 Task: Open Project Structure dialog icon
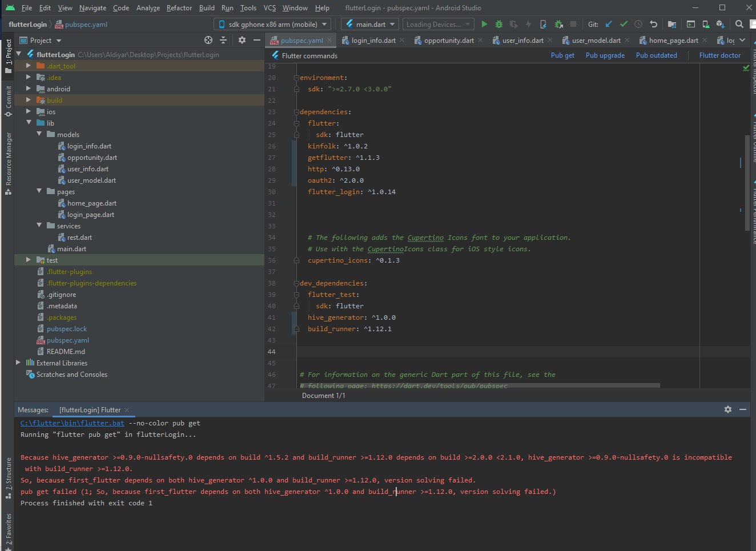tap(672, 24)
